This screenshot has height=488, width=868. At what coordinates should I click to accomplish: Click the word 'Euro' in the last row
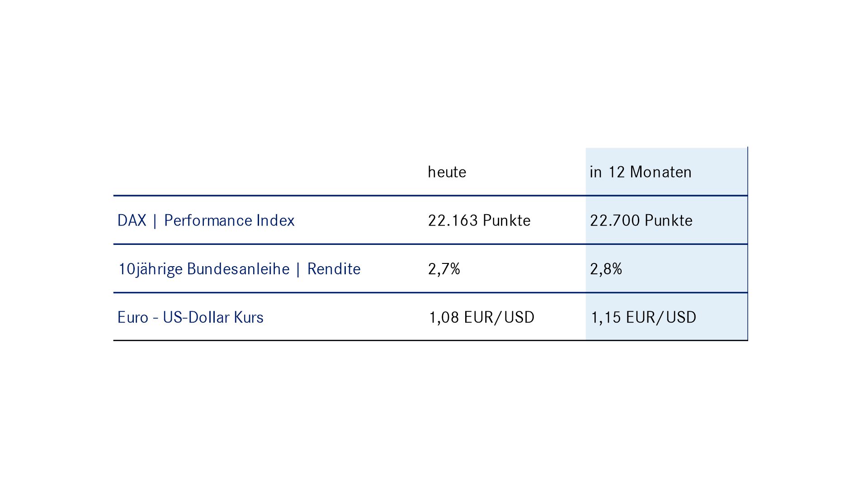(x=133, y=317)
